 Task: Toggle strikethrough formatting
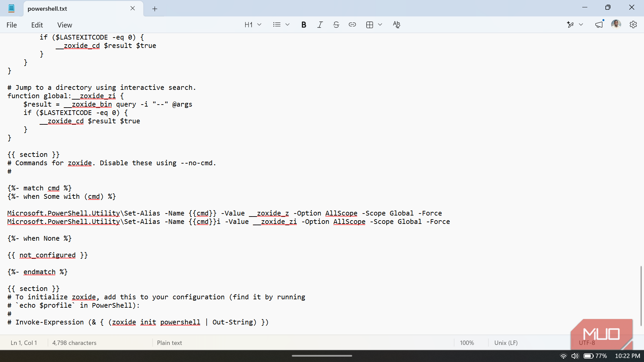coord(336,25)
